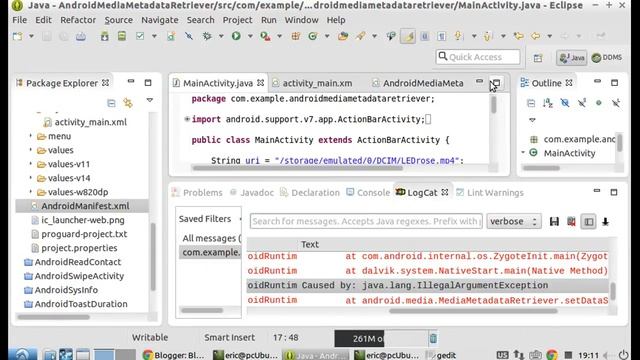Screen dimensions: 640x360
Task: Open the Project menu
Action: tap(237, 20)
